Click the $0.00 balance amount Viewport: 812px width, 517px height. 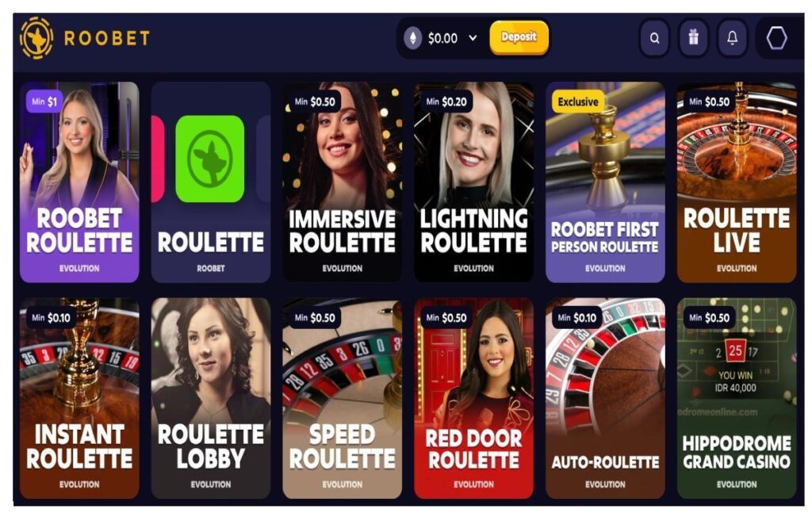pos(442,38)
